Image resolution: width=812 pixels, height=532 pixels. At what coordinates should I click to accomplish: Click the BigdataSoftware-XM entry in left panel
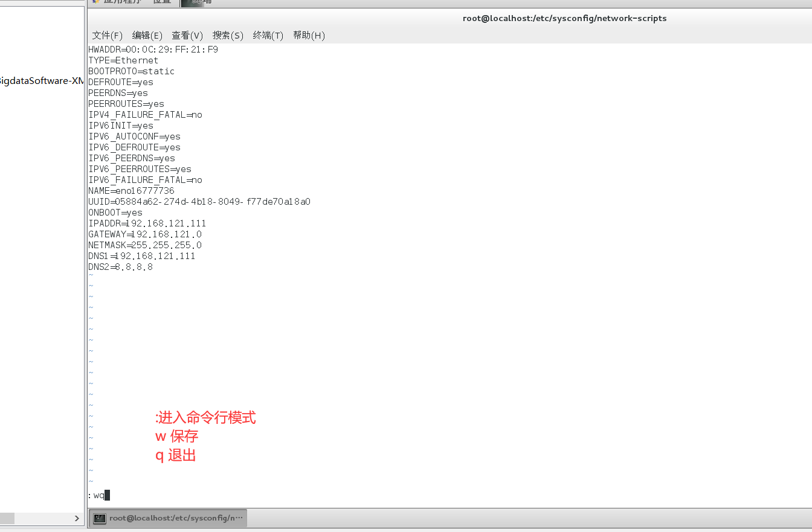pos(41,80)
